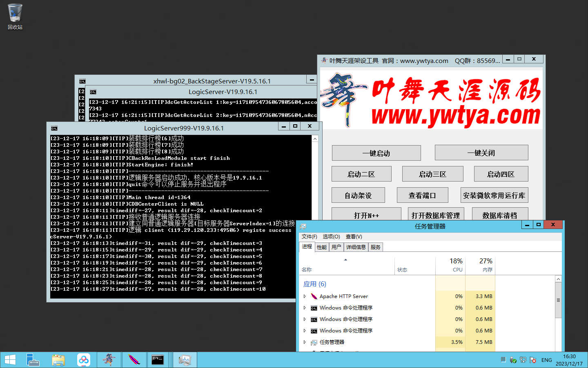The width and height of the screenshot is (588, 368).
Task: Sort processes by 名称 column
Action: point(347,266)
